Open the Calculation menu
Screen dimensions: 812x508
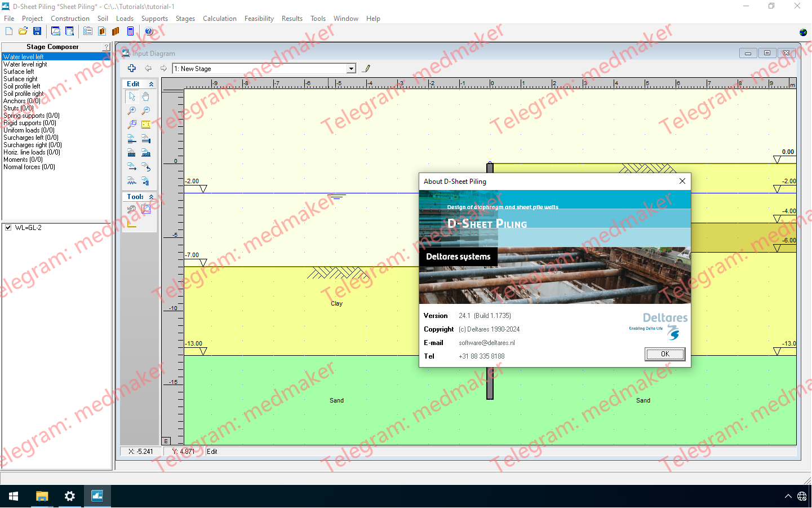[x=219, y=19]
